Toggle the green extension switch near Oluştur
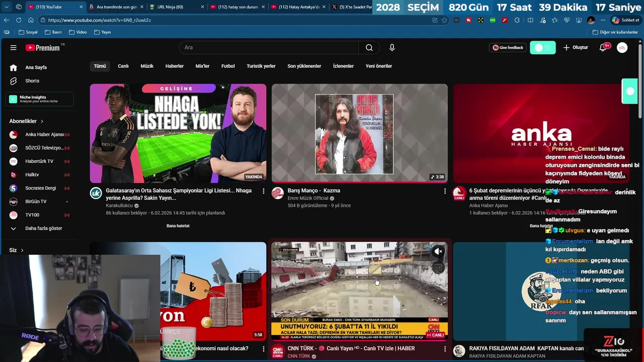This screenshot has height=362, width=644. [543, 48]
